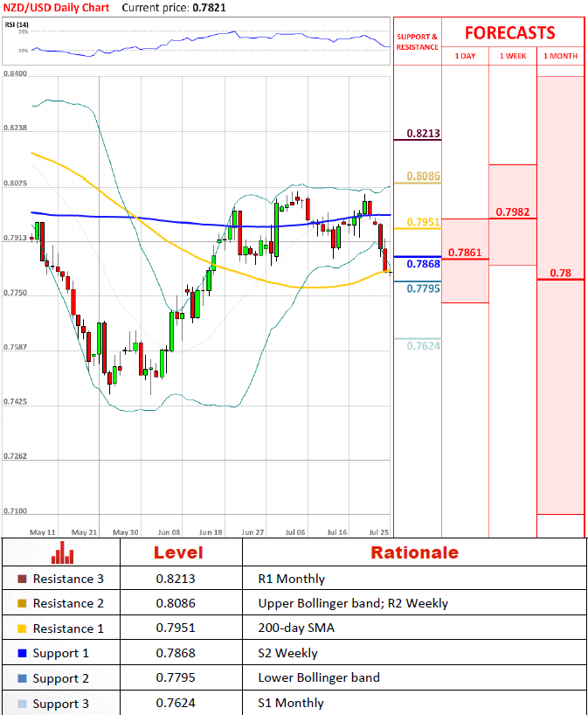The width and height of the screenshot is (588, 715).
Task: Click the RSI 30% threshold label
Action: [x=24, y=51]
